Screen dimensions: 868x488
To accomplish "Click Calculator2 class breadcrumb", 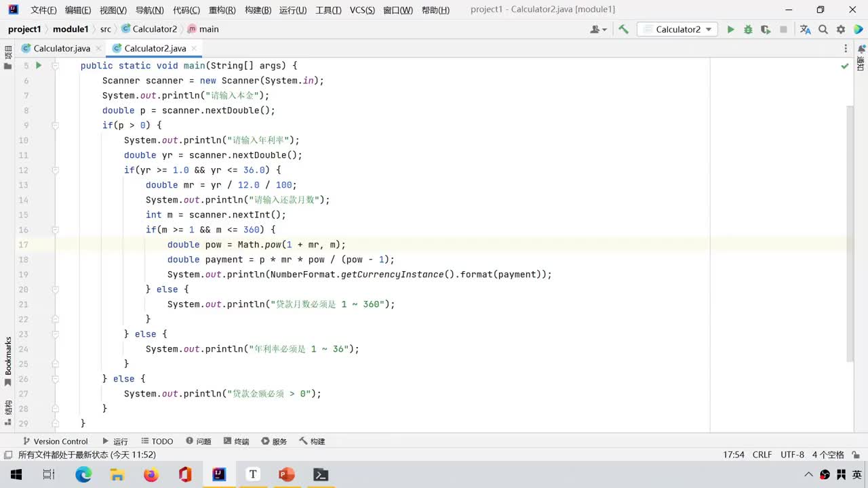I will click(x=149, y=29).
